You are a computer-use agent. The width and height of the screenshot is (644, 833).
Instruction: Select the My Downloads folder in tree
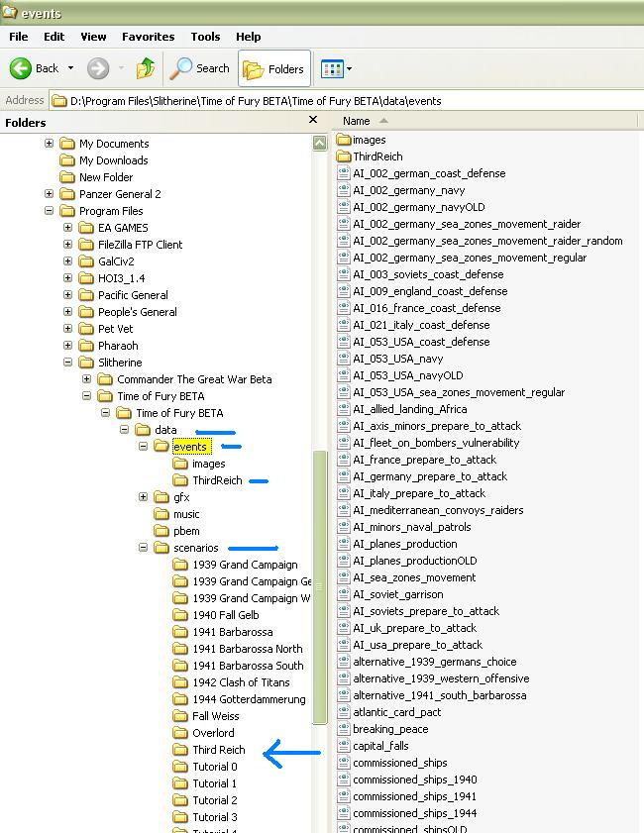click(x=113, y=160)
